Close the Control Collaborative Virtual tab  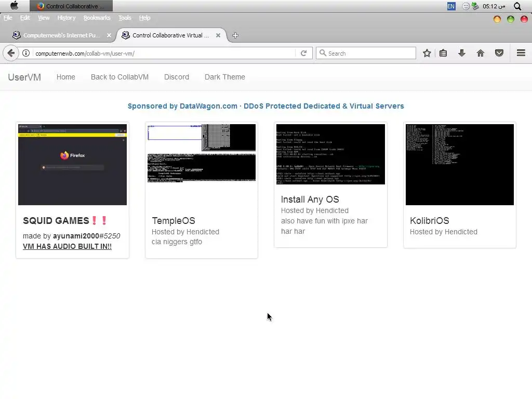click(x=218, y=35)
